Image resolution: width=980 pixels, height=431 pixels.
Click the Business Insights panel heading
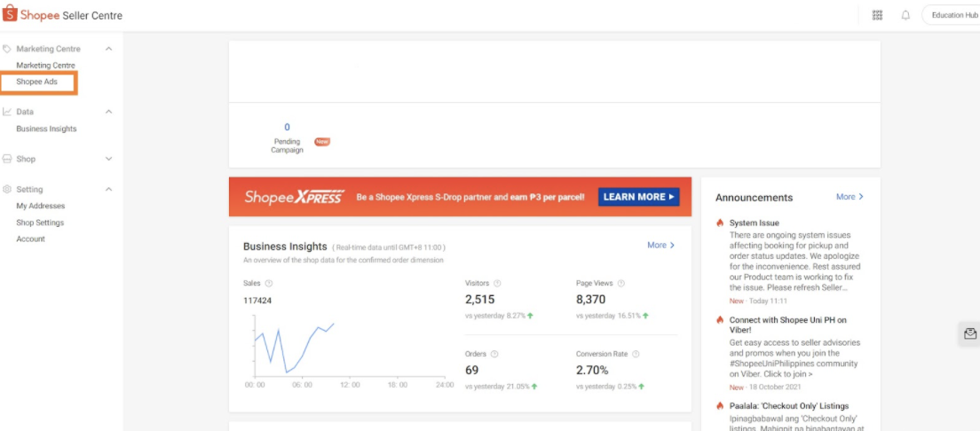pos(285,247)
